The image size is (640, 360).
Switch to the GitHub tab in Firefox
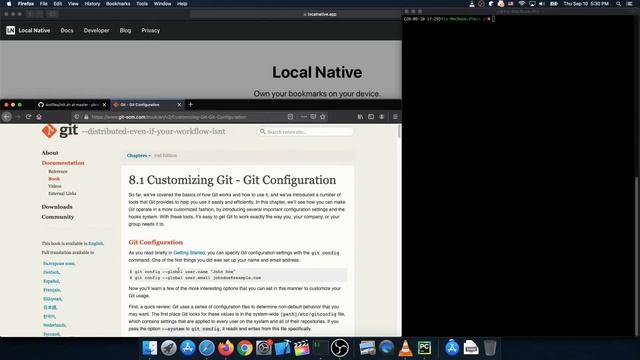pyautogui.click(x=73, y=104)
